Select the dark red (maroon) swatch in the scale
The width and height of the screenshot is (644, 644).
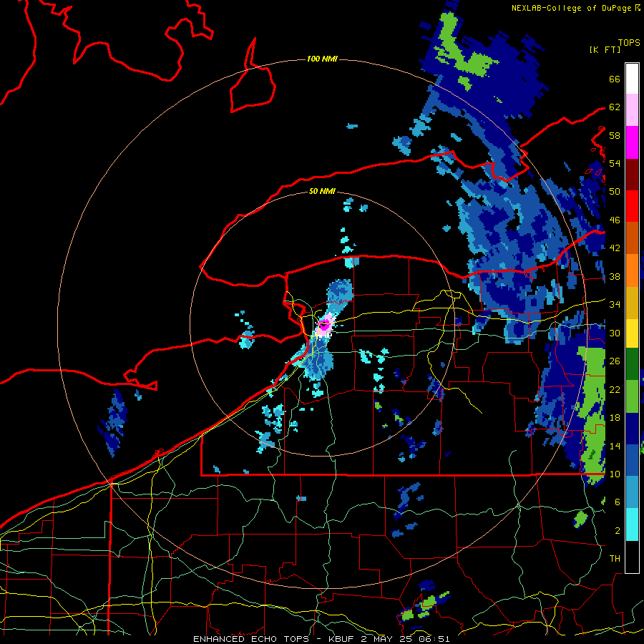[632, 174]
